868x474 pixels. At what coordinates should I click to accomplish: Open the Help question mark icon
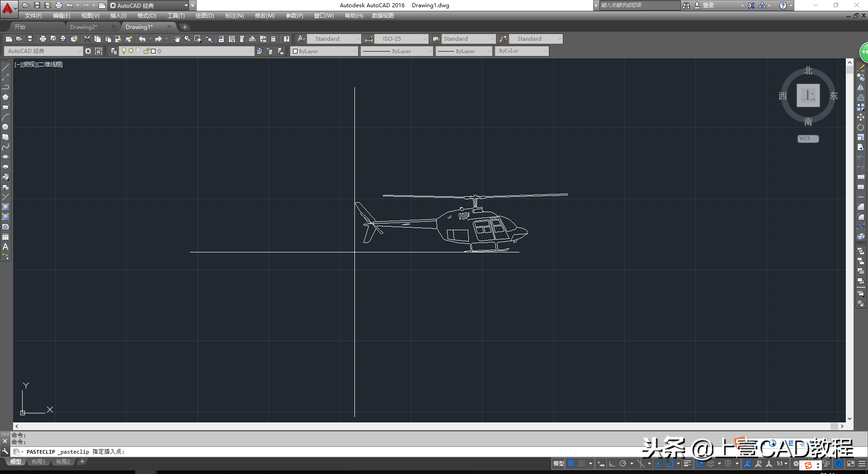coord(287,39)
